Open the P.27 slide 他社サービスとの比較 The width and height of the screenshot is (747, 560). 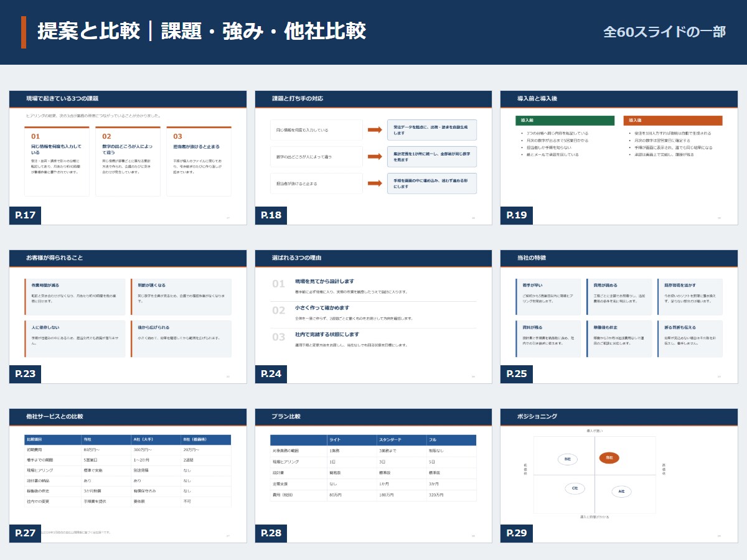pyautogui.click(x=128, y=475)
